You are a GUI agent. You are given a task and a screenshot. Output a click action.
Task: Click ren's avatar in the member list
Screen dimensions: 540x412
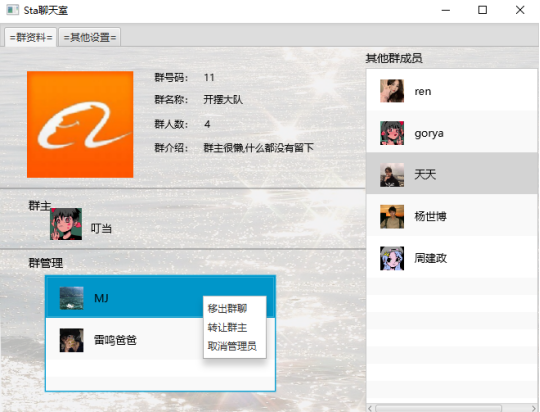click(392, 91)
